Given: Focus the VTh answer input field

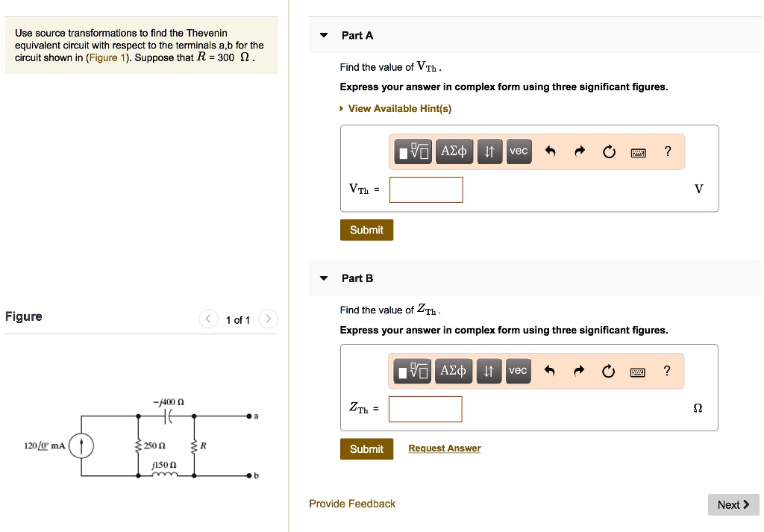Looking at the screenshot, I should click(426, 190).
